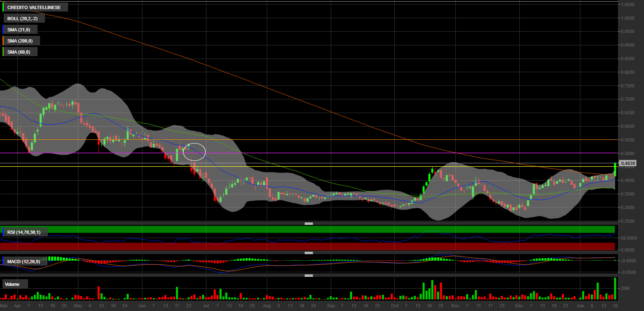
Task: Click the RSI (14,70,30,1) indicator label
Action: point(24,233)
